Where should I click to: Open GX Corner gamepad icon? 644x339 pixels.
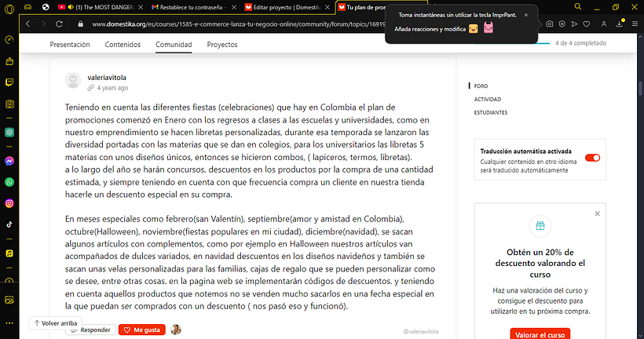27,7
